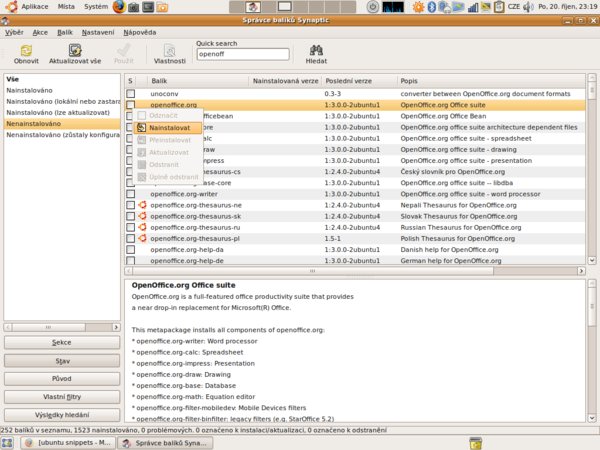Viewport: 600px width, 450px height.
Task: Open the Akce menu
Action: [40, 33]
